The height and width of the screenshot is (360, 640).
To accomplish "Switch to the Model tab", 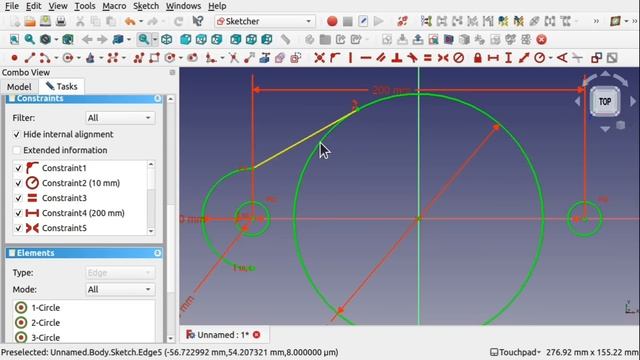I will click(x=19, y=87).
